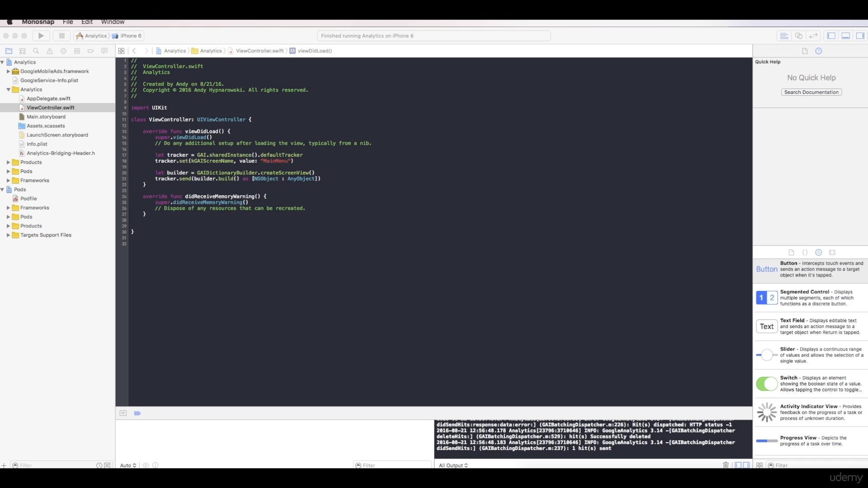Select the Standard editor button
This screenshot has width=868, height=488.
(x=784, y=36)
